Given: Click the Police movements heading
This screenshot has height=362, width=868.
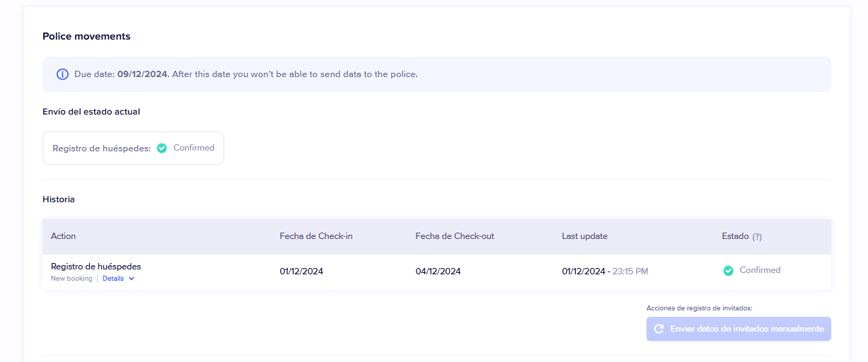Looking at the screenshot, I should (86, 37).
